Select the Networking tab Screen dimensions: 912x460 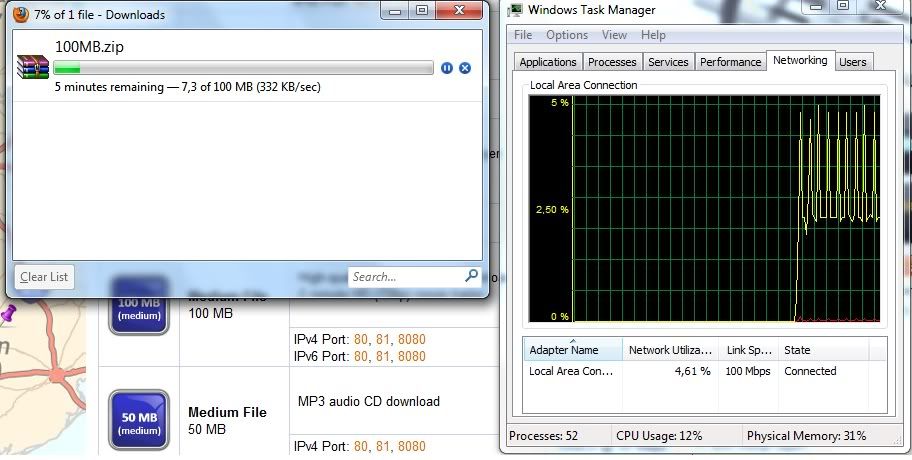pos(800,60)
